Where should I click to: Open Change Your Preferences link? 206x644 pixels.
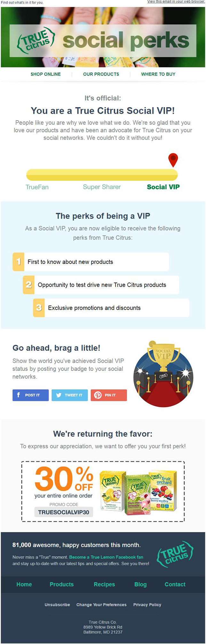click(101, 605)
